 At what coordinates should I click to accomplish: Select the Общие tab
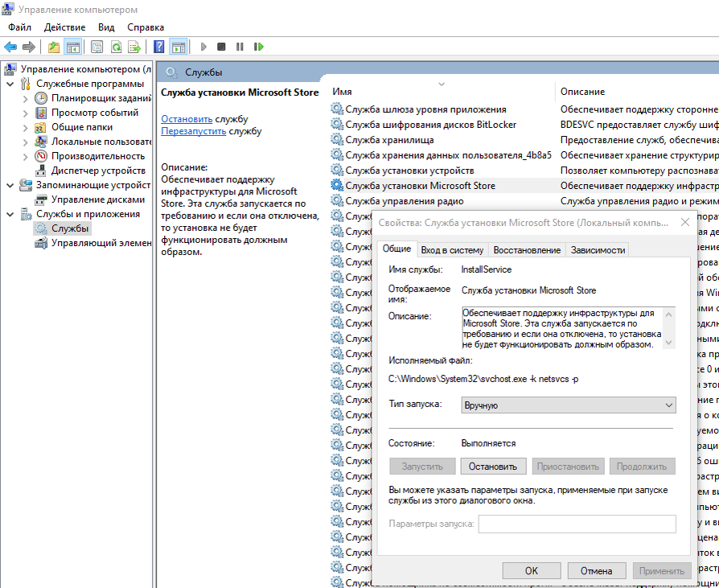click(396, 249)
